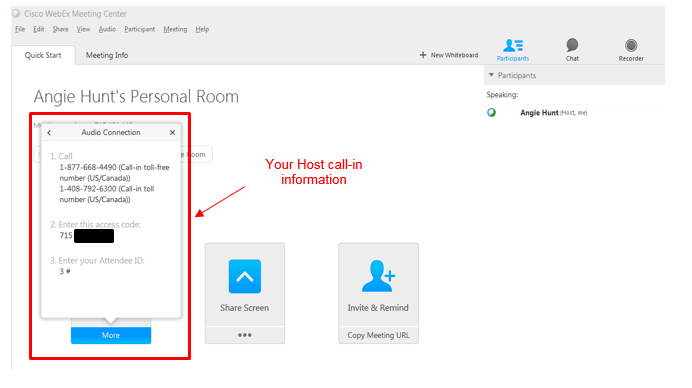Open Share Screen more options dots
This screenshot has height=388, width=692.
click(244, 335)
